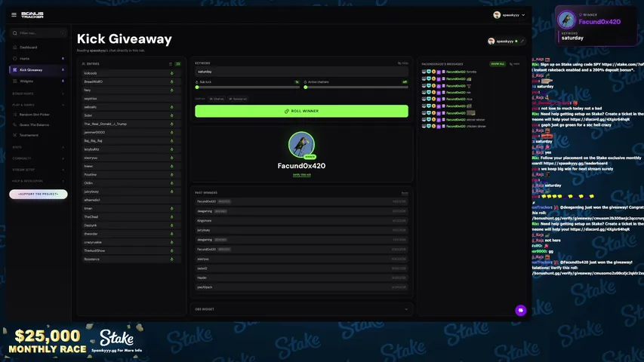644x362 pixels.
Task: Toggle the Spinner on display option
Action: [x=239, y=99]
